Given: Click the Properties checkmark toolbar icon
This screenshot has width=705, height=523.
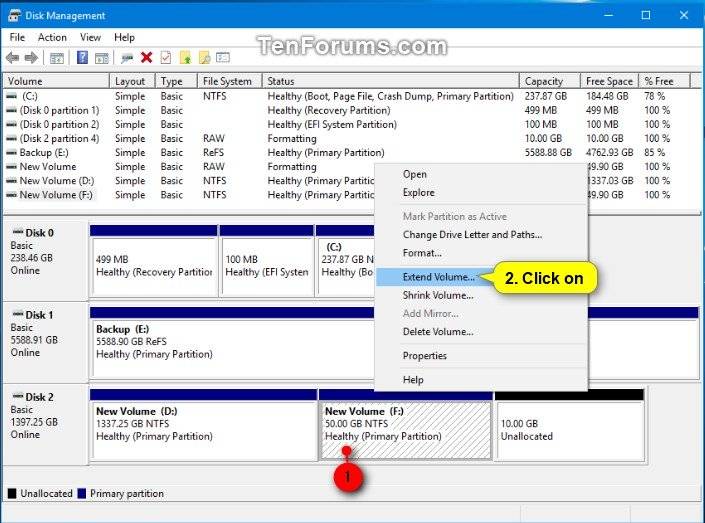Looking at the screenshot, I should point(166,58).
